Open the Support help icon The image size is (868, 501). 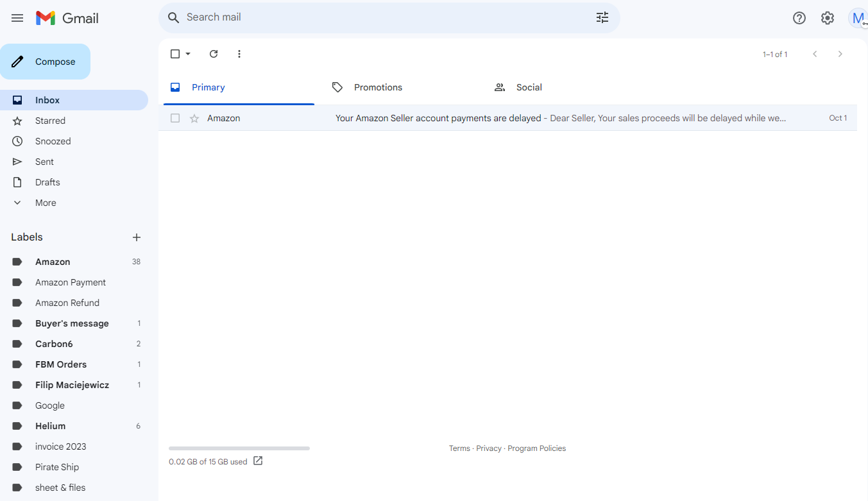click(x=799, y=18)
